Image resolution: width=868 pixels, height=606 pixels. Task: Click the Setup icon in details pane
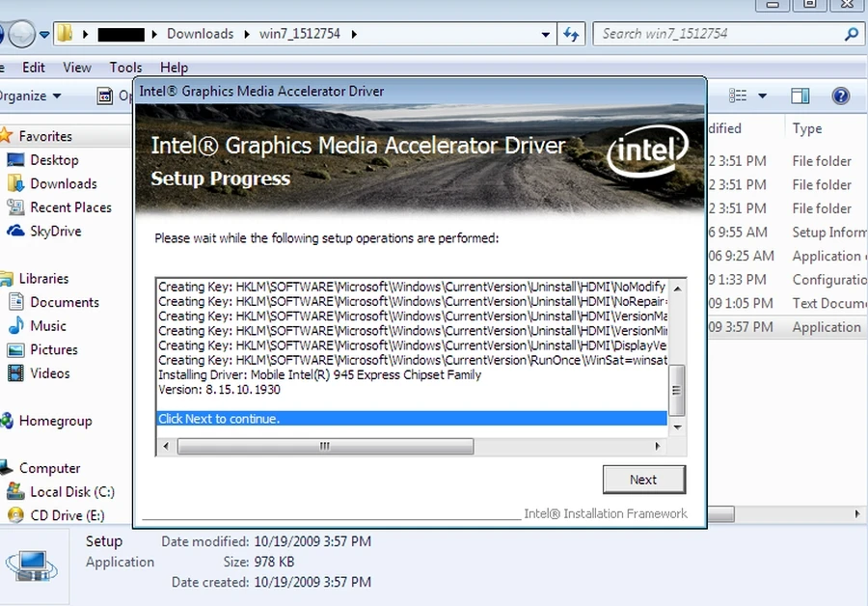point(32,566)
